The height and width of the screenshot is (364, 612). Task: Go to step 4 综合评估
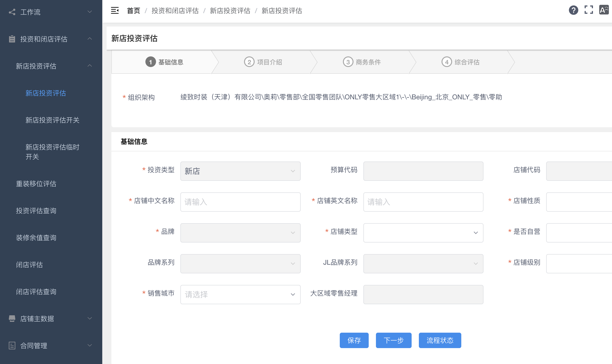coord(460,62)
